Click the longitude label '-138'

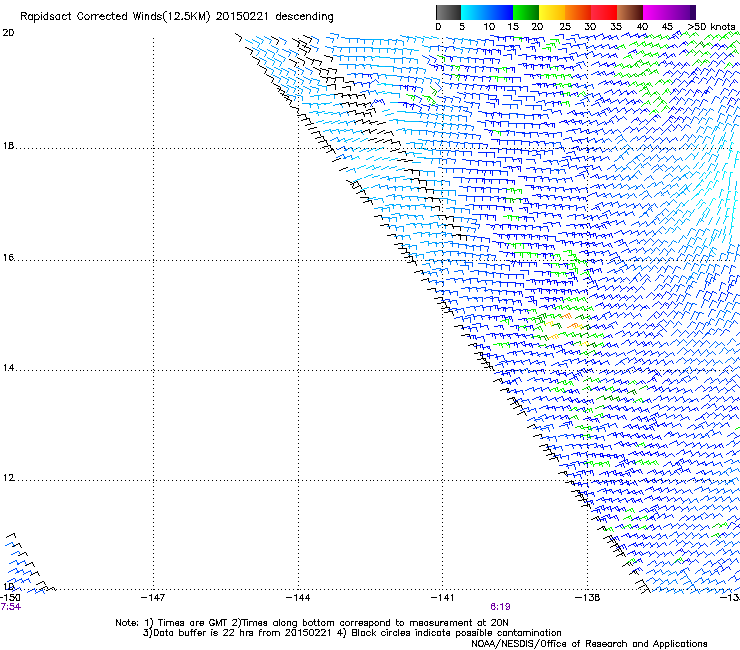click(x=588, y=598)
